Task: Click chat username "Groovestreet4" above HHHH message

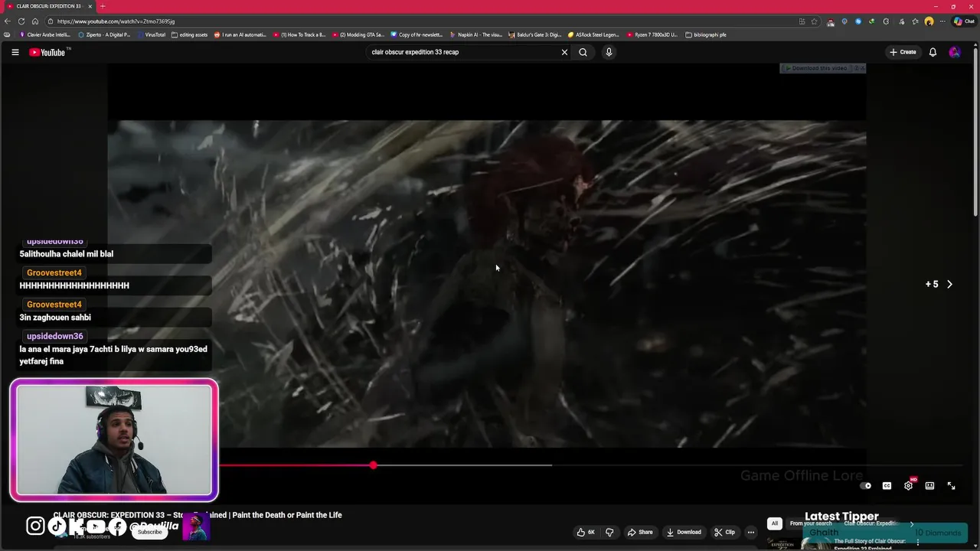Action: tap(54, 272)
